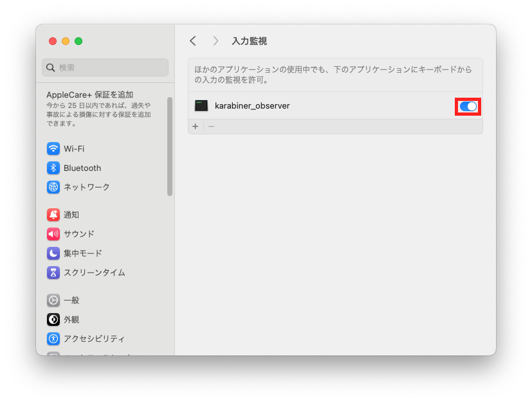Close the settings window with red button
532x403 pixels.
point(53,41)
